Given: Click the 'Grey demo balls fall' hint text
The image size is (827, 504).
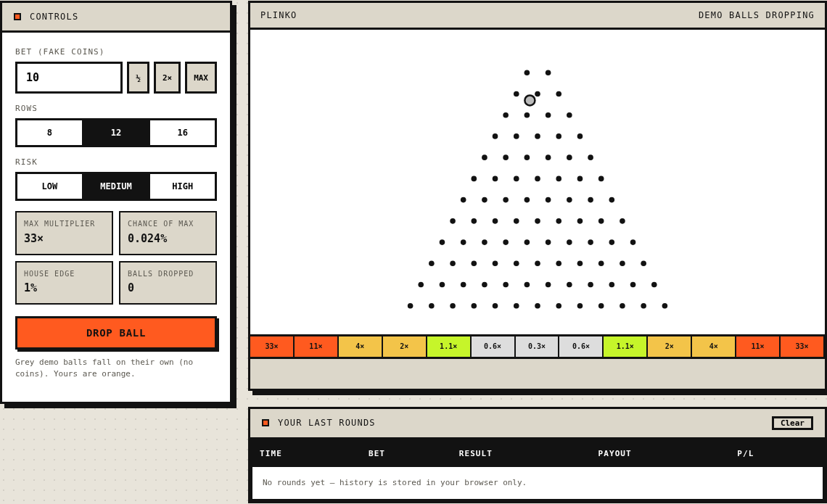Looking at the screenshot, I should click(104, 368).
